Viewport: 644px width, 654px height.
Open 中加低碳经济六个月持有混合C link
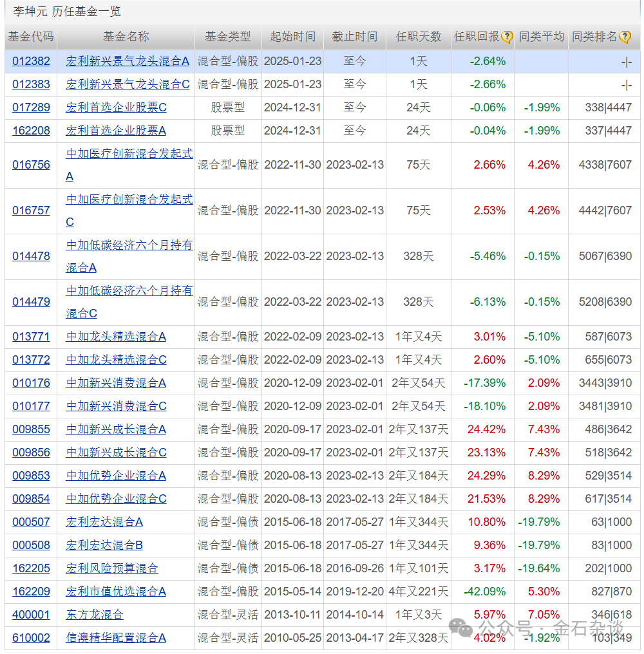click(129, 302)
